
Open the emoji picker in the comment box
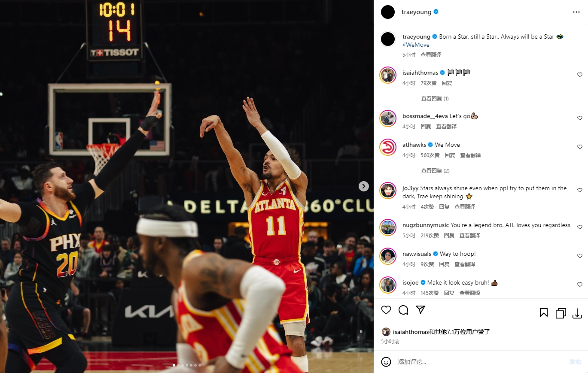386,362
